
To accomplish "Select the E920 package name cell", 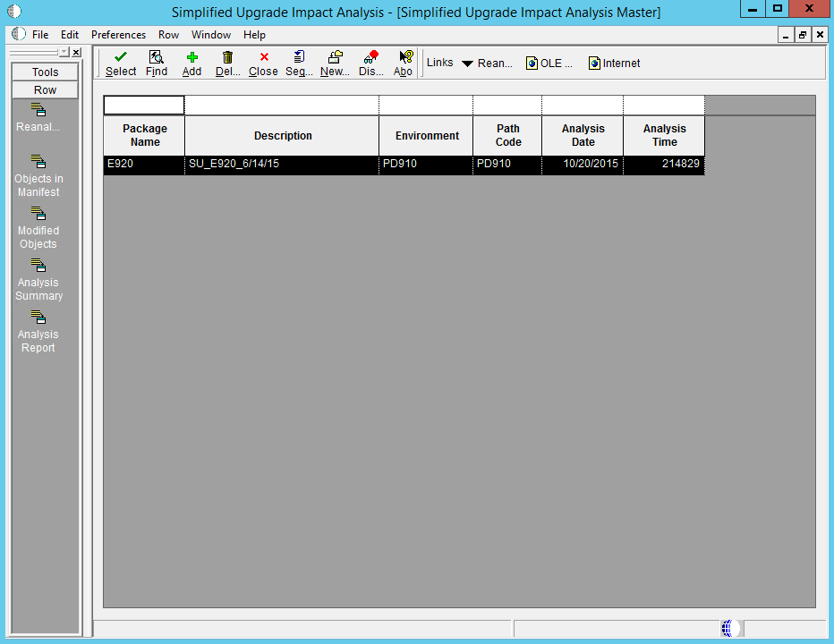I will coord(144,165).
